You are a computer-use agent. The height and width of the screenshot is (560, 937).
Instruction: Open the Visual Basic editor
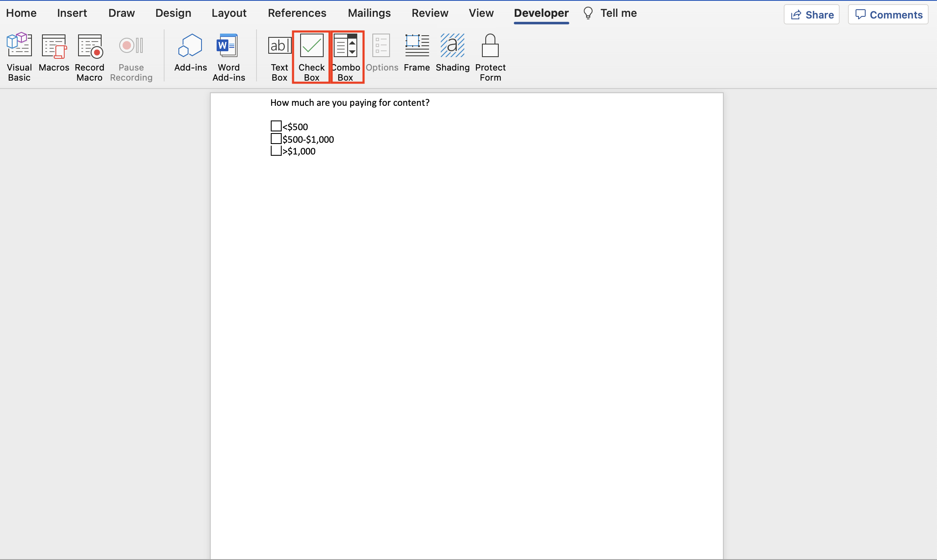coord(19,57)
